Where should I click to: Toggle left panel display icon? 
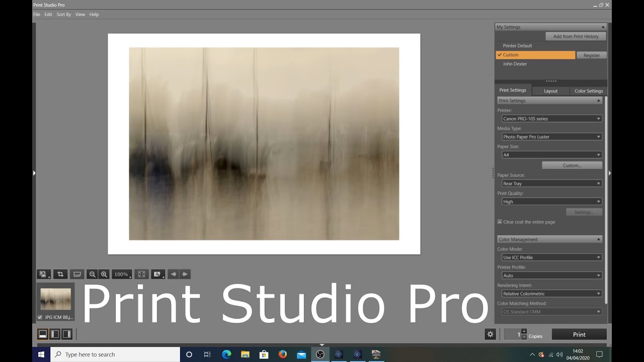[x=55, y=334]
